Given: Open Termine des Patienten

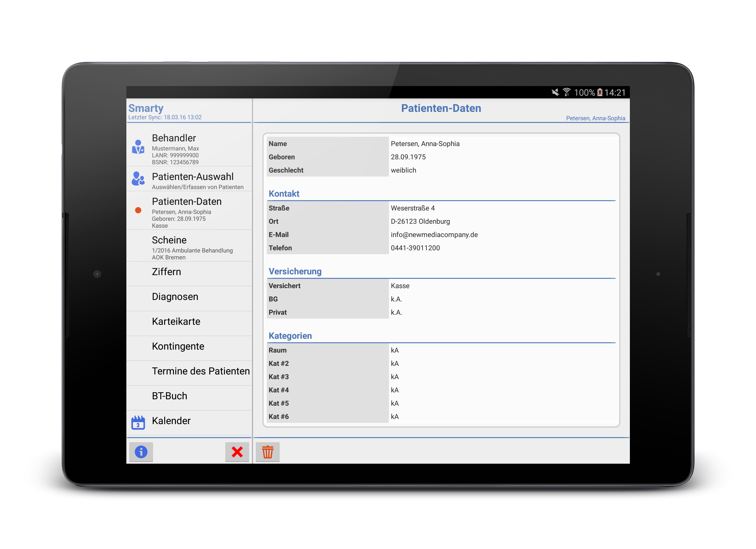Looking at the screenshot, I should point(189,373).
